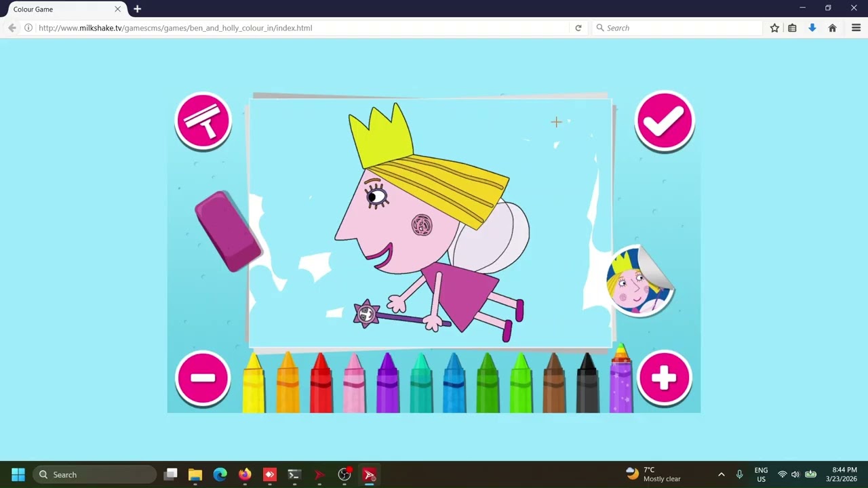868x488 pixels.
Task: Select the pink eraser tool
Action: coord(229,231)
